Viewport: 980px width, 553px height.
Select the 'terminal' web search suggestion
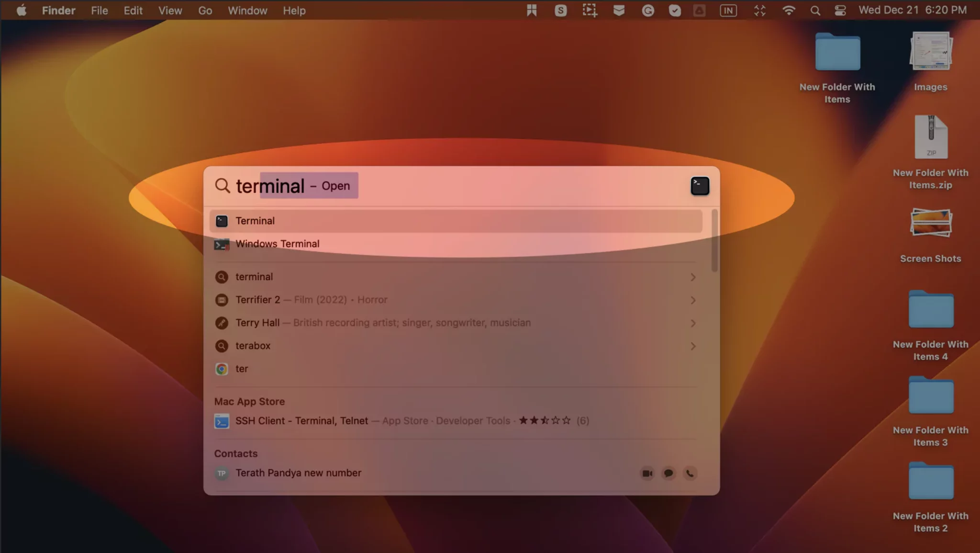(x=456, y=277)
